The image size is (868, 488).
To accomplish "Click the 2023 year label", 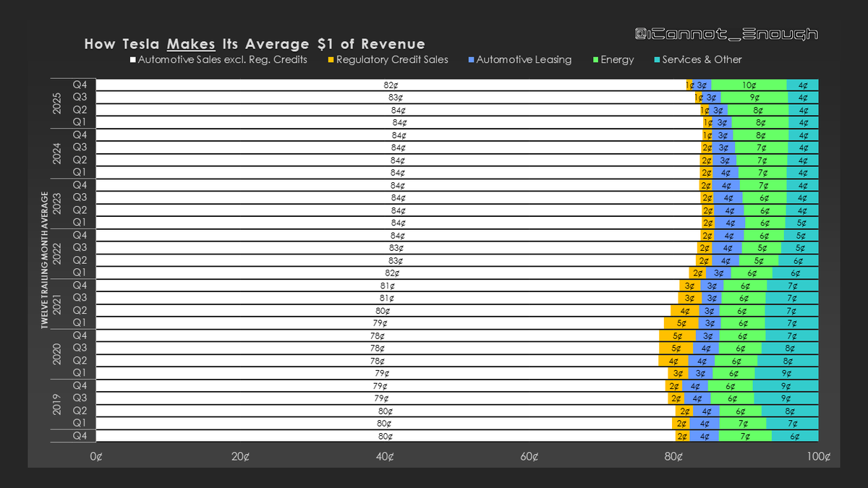I will pos(57,204).
